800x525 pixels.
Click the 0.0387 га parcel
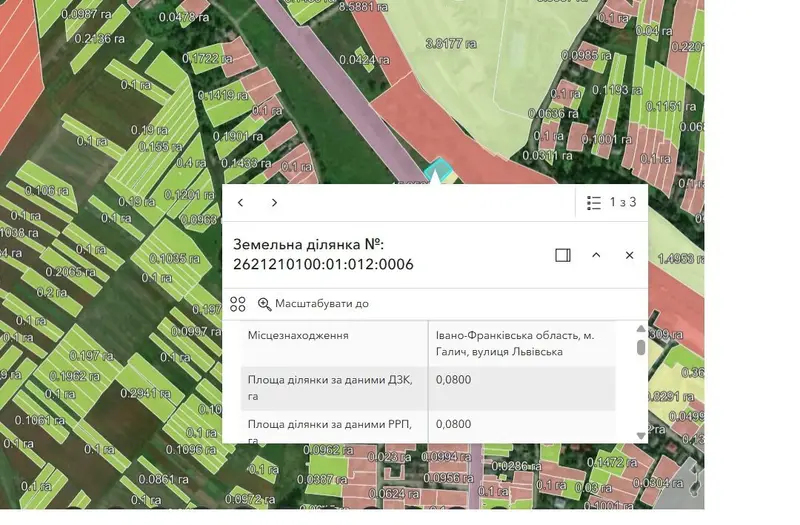(x=322, y=480)
